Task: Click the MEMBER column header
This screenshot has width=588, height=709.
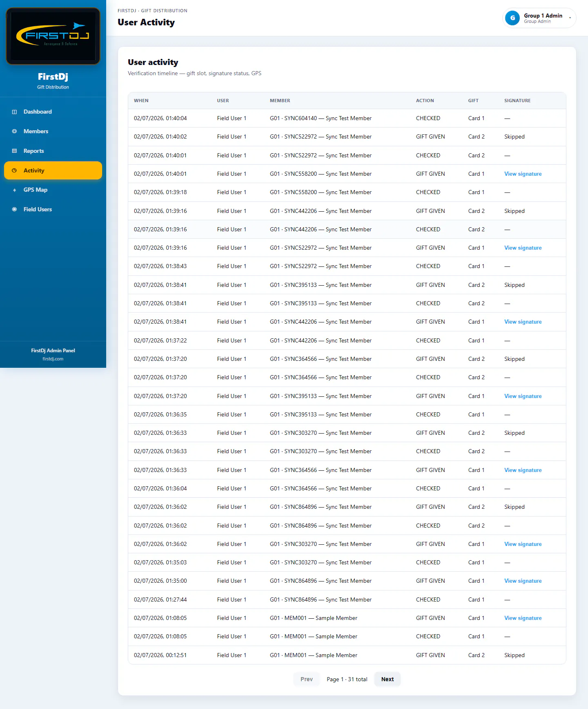Action: tap(280, 101)
